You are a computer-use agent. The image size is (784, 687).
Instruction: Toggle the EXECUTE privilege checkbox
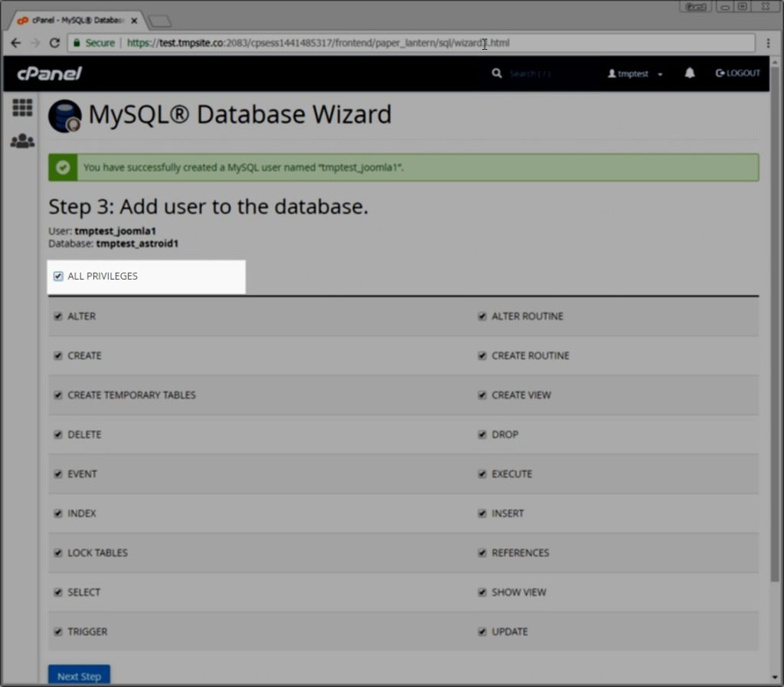tap(482, 475)
